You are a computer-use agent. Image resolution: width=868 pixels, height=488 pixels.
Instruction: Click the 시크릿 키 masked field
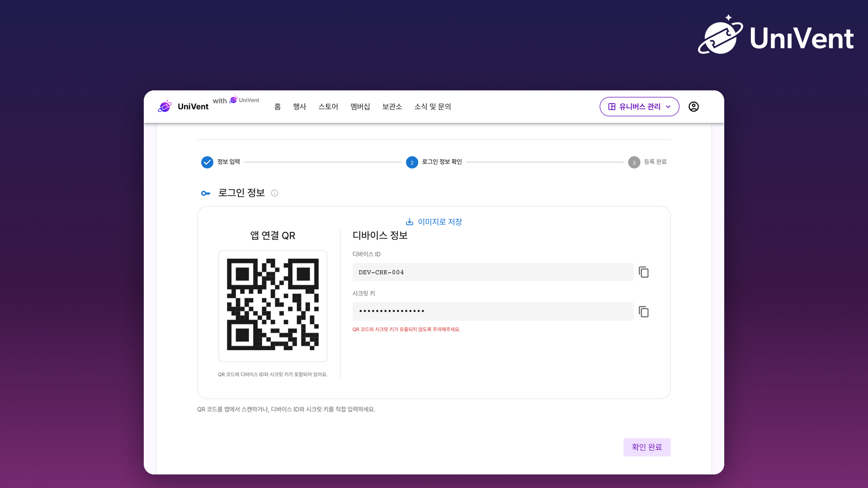click(x=493, y=311)
